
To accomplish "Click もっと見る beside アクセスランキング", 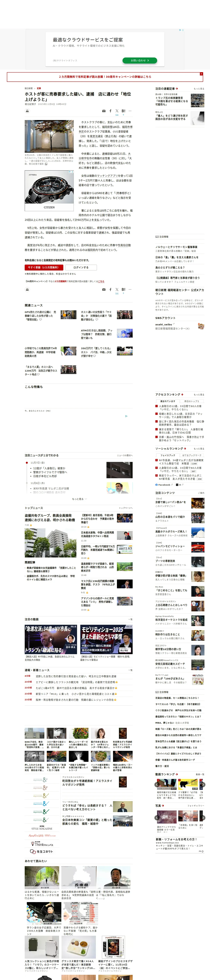I will 199,394.
